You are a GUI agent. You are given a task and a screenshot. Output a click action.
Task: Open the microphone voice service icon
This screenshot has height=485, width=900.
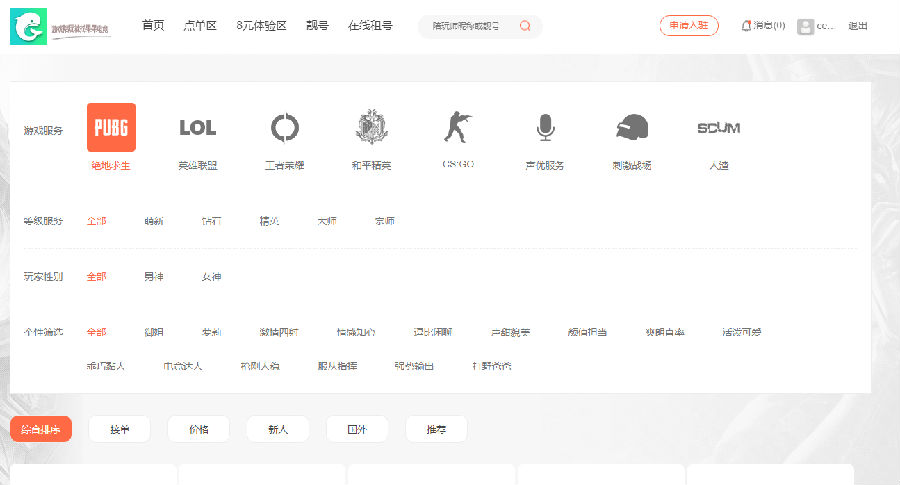click(x=545, y=127)
